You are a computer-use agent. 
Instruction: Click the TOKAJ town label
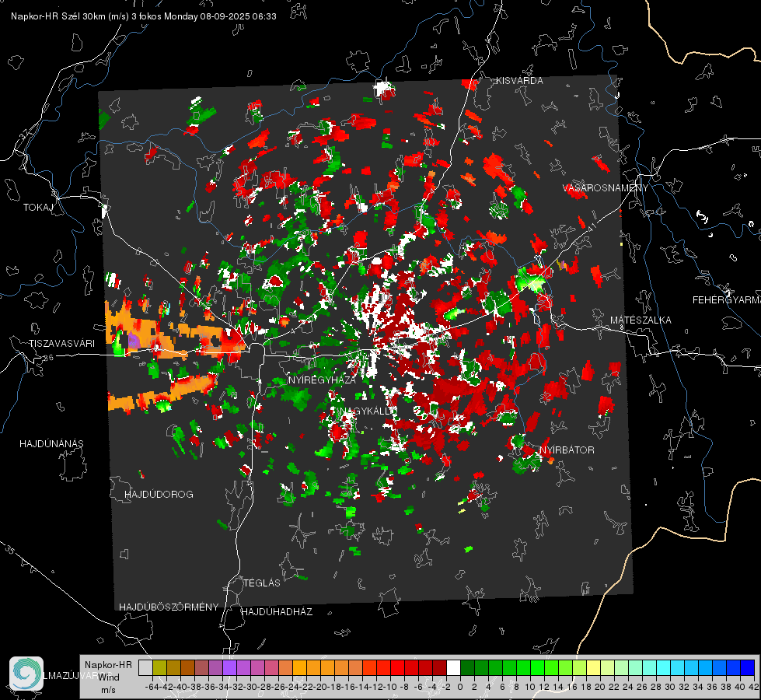38,208
